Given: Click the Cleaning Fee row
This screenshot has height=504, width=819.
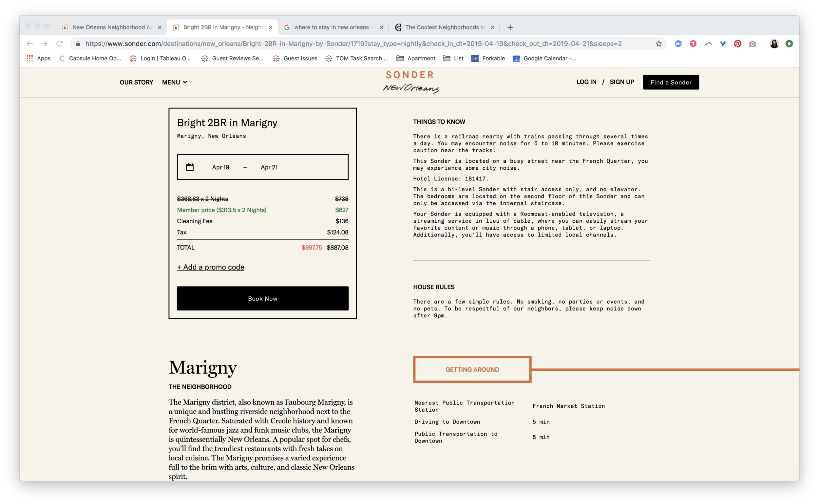Looking at the screenshot, I should [x=263, y=221].
